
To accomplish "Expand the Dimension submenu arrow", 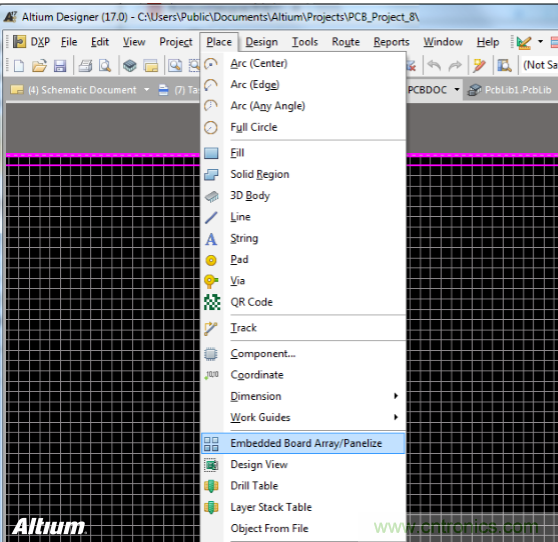I will 396,396.
